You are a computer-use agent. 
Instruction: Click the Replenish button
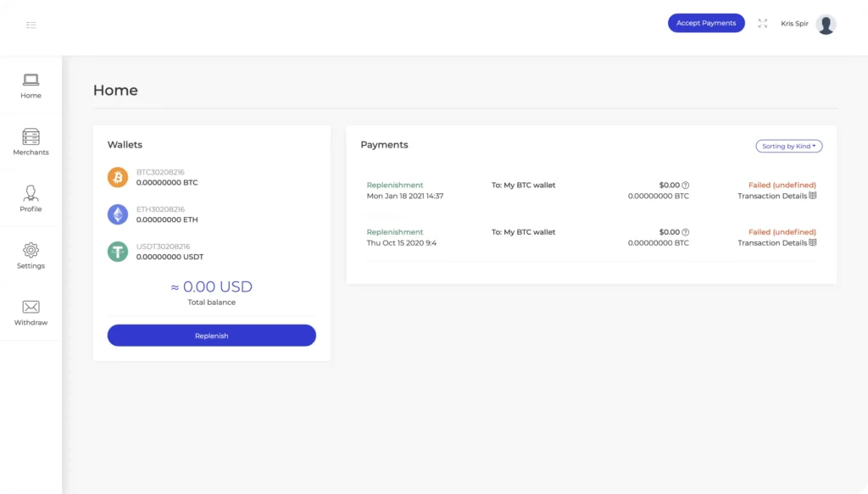pos(211,336)
